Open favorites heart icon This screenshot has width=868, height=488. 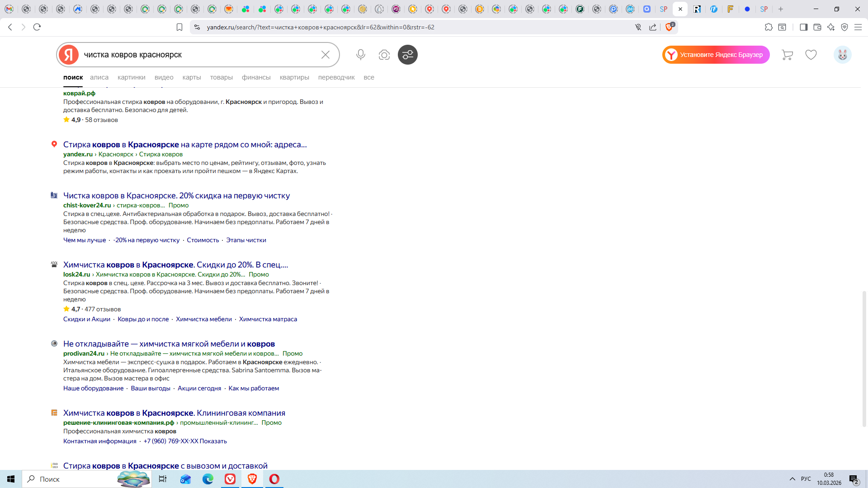811,55
